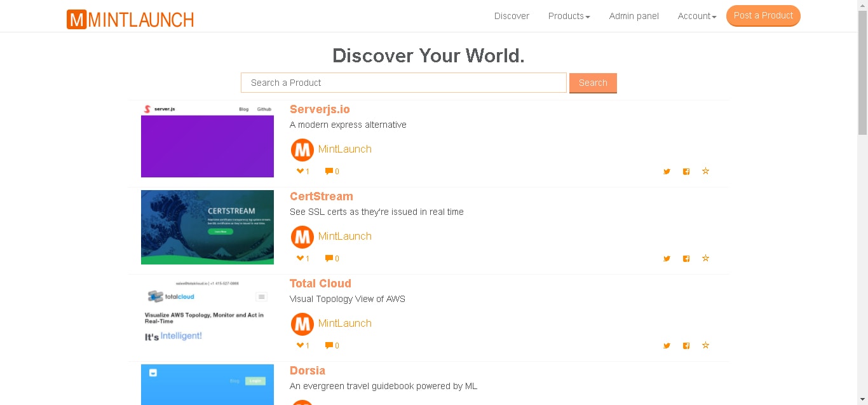868x405 pixels.
Task: Click the scrollbar up arrow
Action: click(x=862, y=5)
